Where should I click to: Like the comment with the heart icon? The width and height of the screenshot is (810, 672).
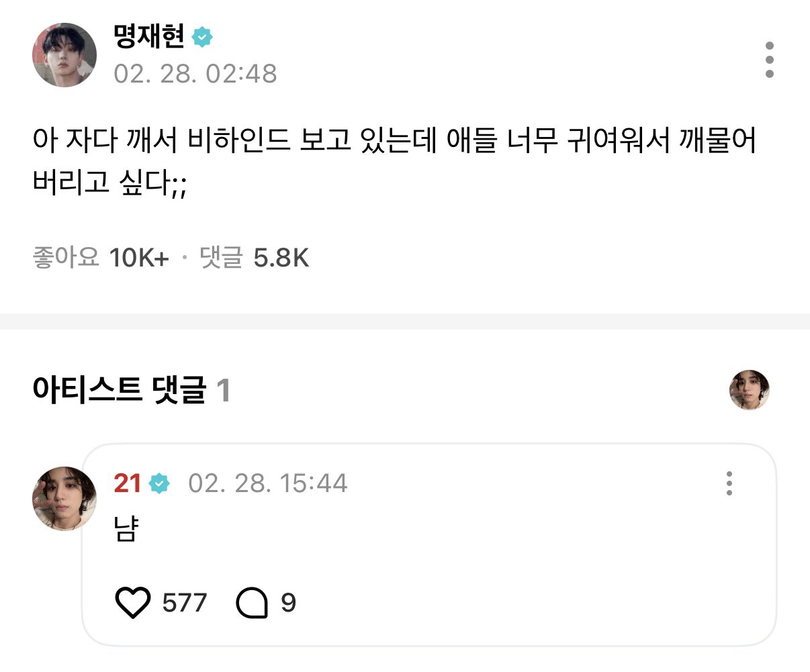[133, 603]
